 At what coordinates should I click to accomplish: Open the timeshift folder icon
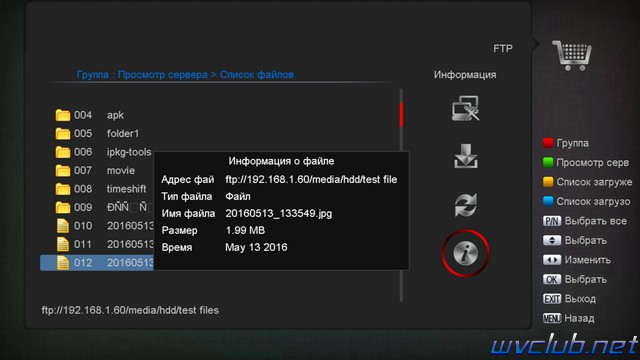(x=63, y=189)
